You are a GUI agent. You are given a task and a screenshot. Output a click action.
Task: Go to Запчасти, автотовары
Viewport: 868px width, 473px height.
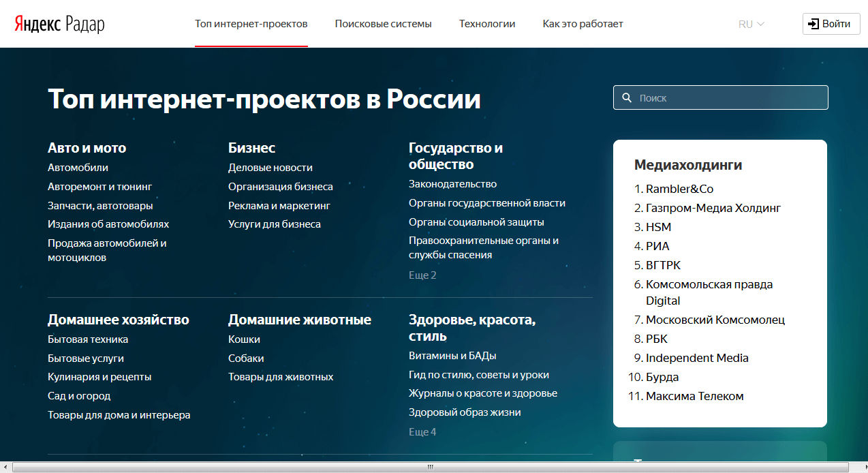[100, 206]
